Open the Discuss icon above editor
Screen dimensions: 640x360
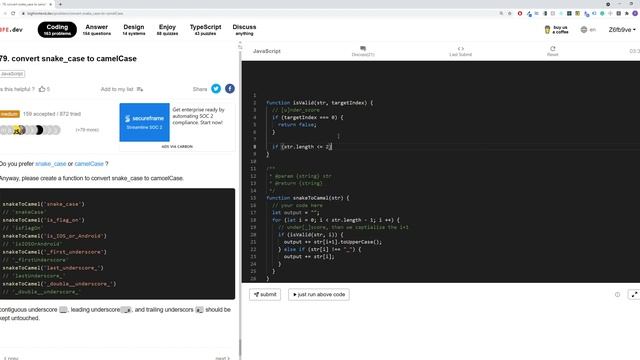[363, 51]
